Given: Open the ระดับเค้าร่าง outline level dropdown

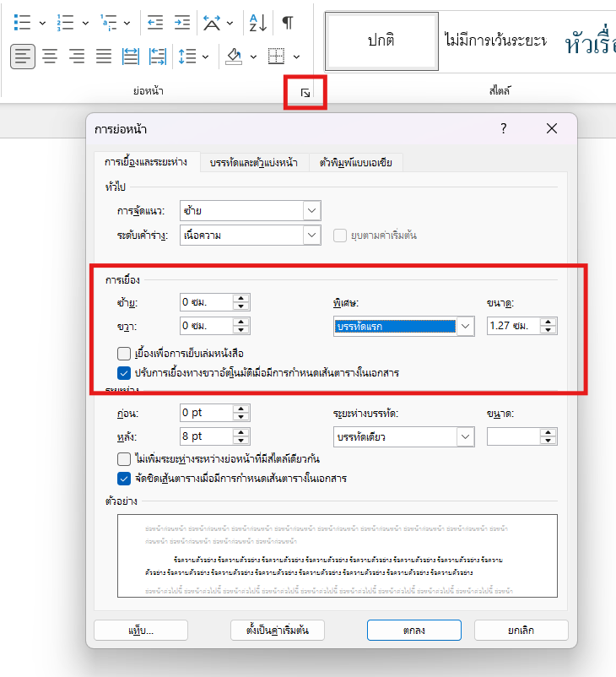Looking at the screenshot, I should point(251,236).
